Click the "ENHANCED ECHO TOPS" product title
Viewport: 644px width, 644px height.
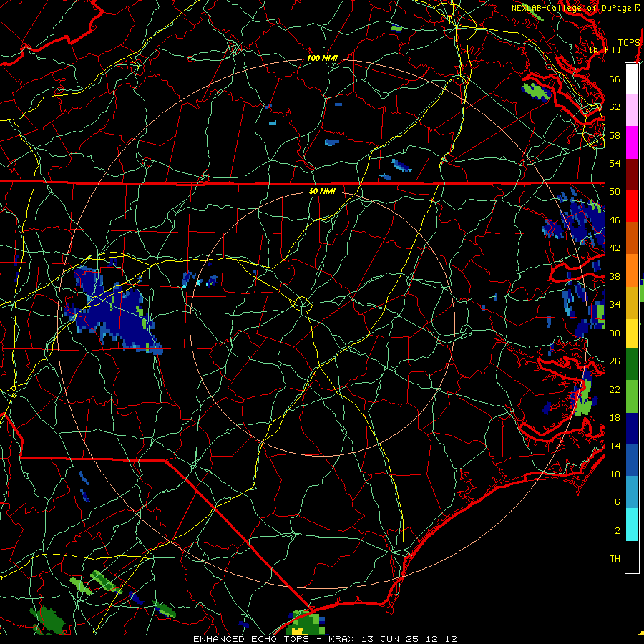click(x=251, y=639)
